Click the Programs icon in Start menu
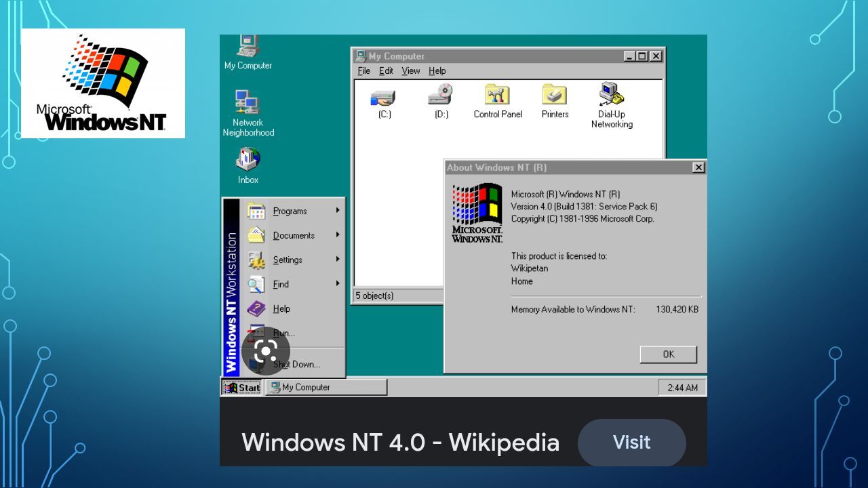868x488 pixels. 256,211
